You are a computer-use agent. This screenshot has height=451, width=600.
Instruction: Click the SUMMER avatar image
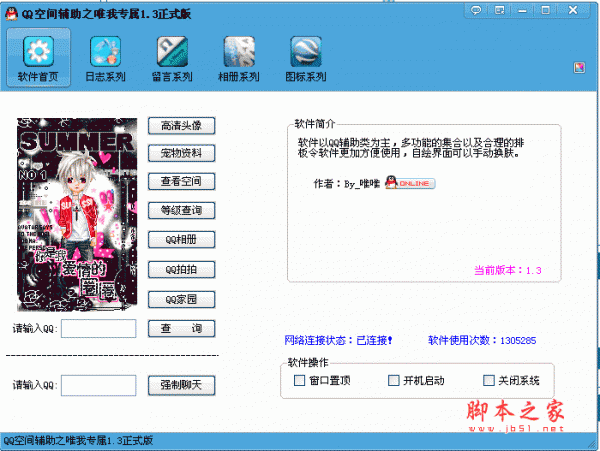pyautogui.click(x=77, y=214)
